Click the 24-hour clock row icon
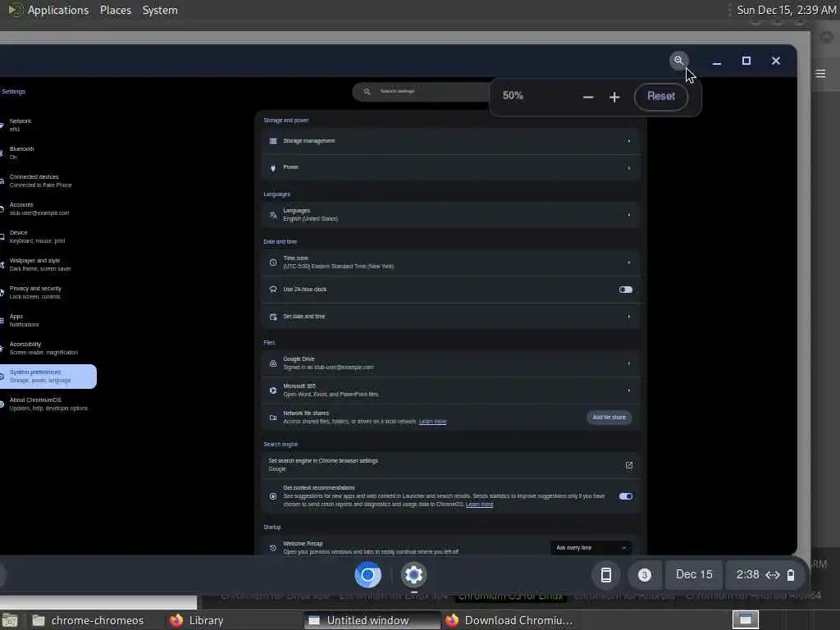This screenshot has width=840, height=630. (273, 290)
